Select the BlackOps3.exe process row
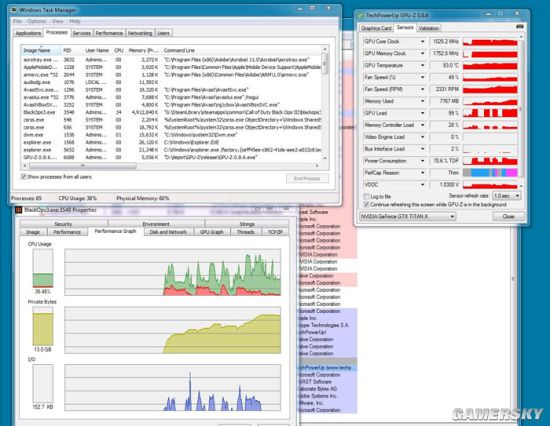 (172, 112)
